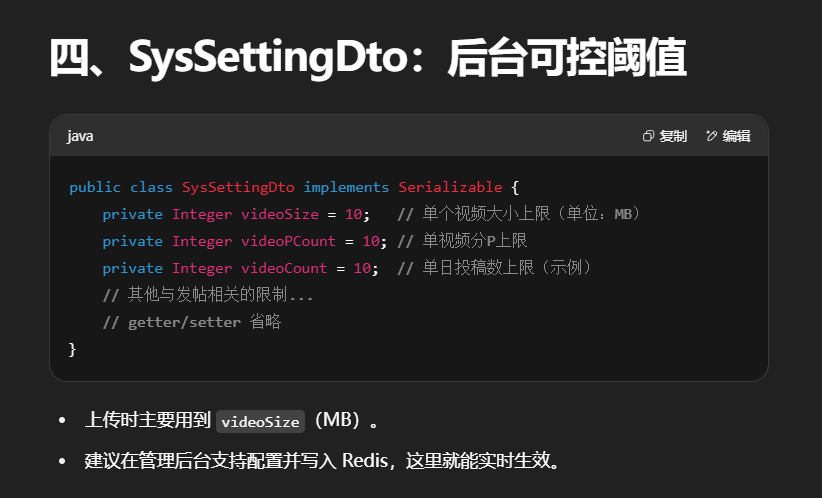
Task: Click the Serializable keyword in code
Action: tap(448, 187)
